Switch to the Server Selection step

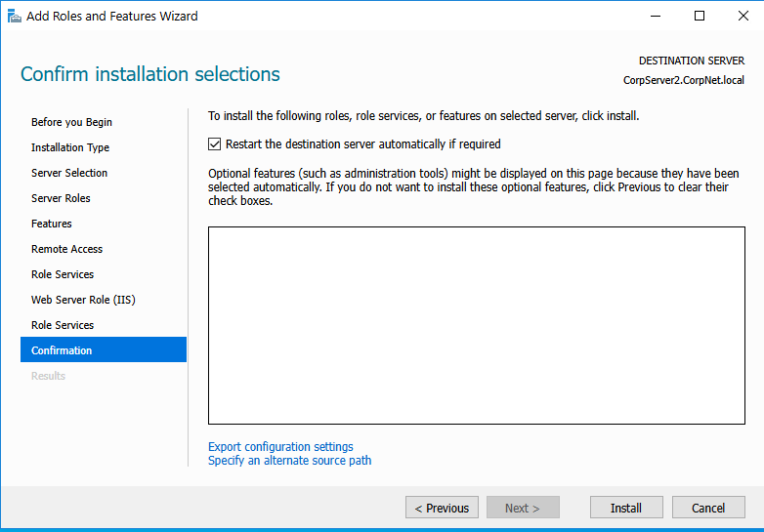69,173
